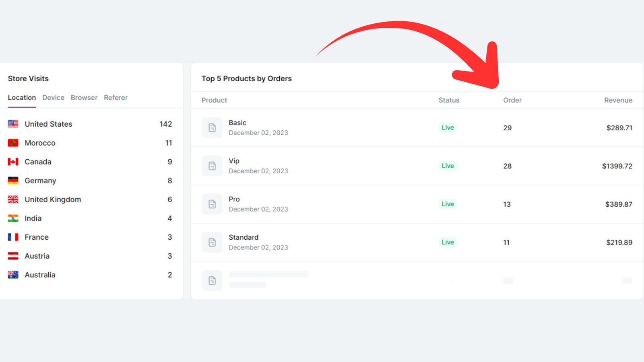The width and height of the screenshot is (644, 362).
Task: Switch to the Browser tab
Action: point(84,98)
